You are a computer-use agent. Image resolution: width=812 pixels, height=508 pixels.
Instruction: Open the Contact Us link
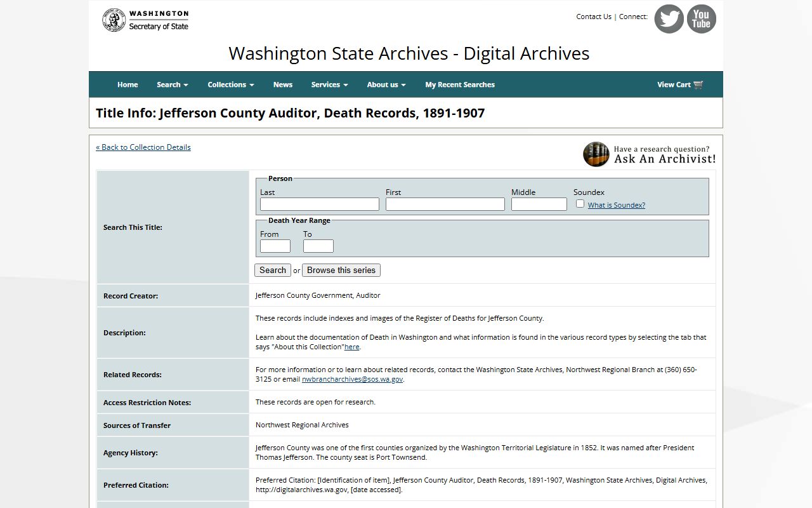[x=594, y=17]
